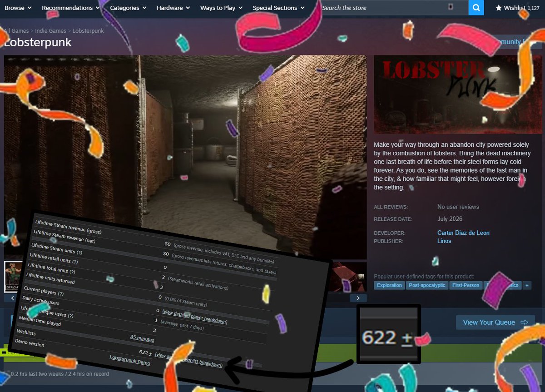This screenshot has width=545, height=392.
Task: Click the Search the store field
Action: [x=393, y=8]
